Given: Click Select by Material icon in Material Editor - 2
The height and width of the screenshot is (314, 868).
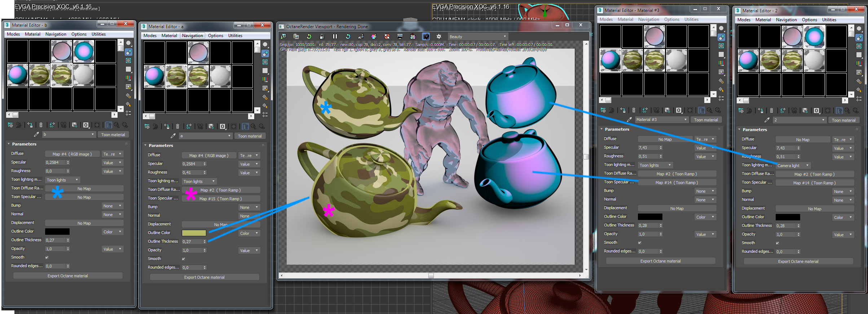Looking at the screenshot, I should click(859, 90).
